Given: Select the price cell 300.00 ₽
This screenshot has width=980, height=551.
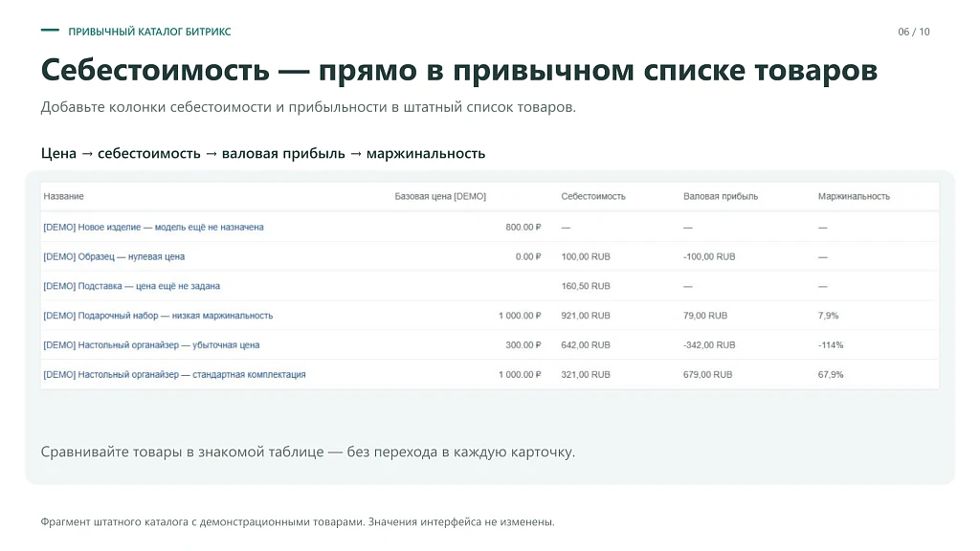Looking at the screenshot, I should click(x=523, y=344).
